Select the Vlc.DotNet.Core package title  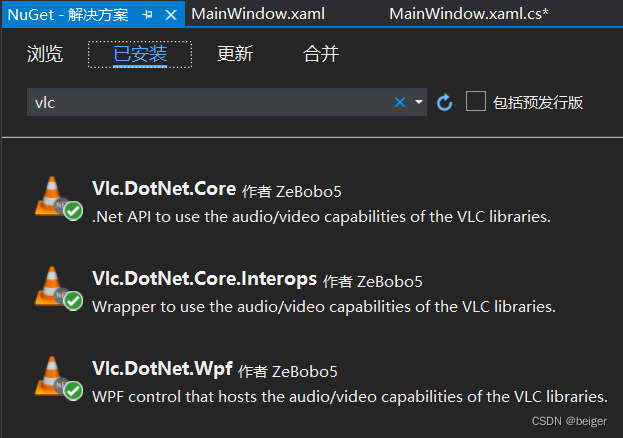(x=164, y=188)
